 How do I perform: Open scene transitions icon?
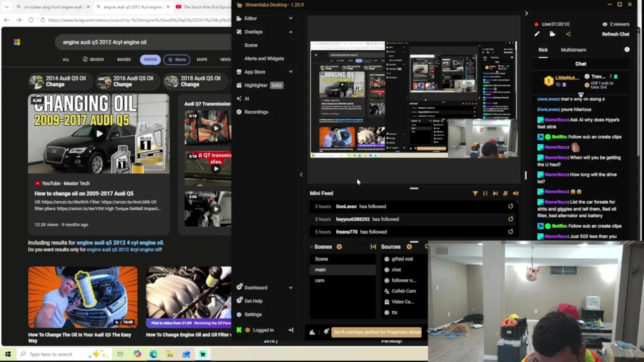click(373, 247)
